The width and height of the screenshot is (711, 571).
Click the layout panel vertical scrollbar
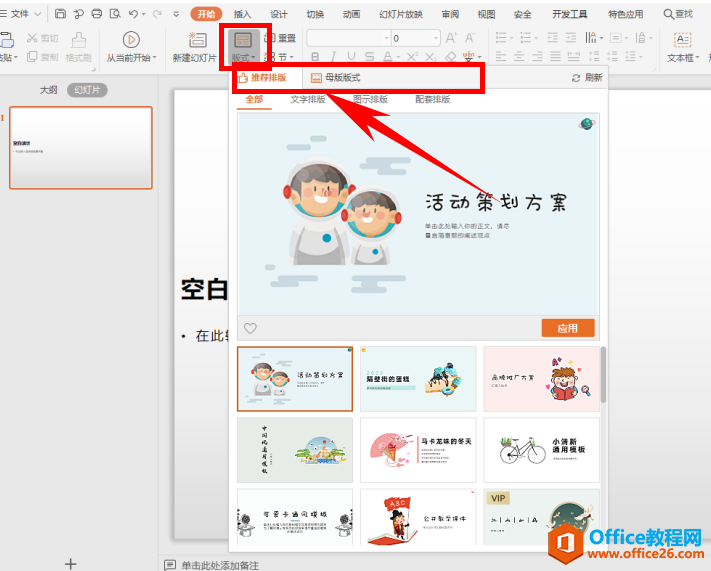[x=603, y=375]
